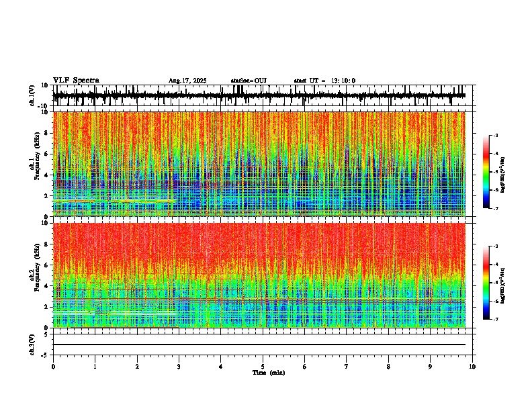
Task: Select the date label "Aug.17, 2025"
Action: (187, 81)
